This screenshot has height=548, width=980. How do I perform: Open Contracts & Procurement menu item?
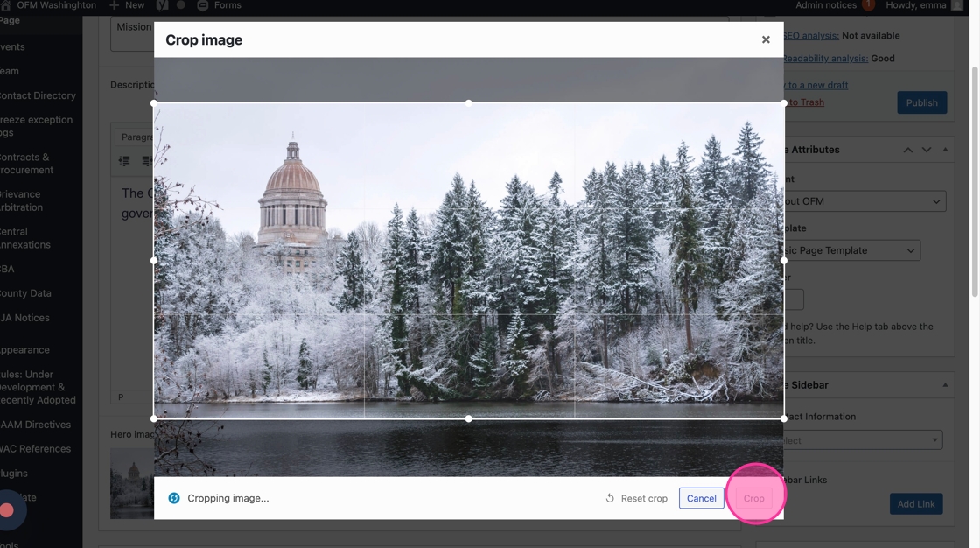[x=27, y=164]
